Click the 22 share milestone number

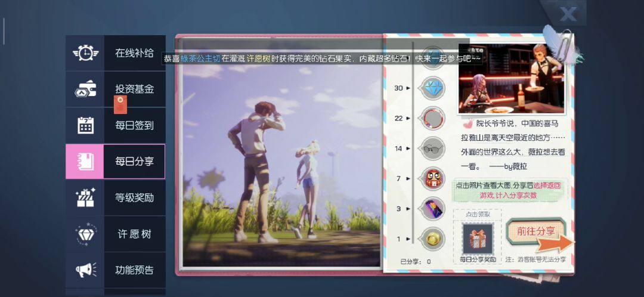[398, 118]
